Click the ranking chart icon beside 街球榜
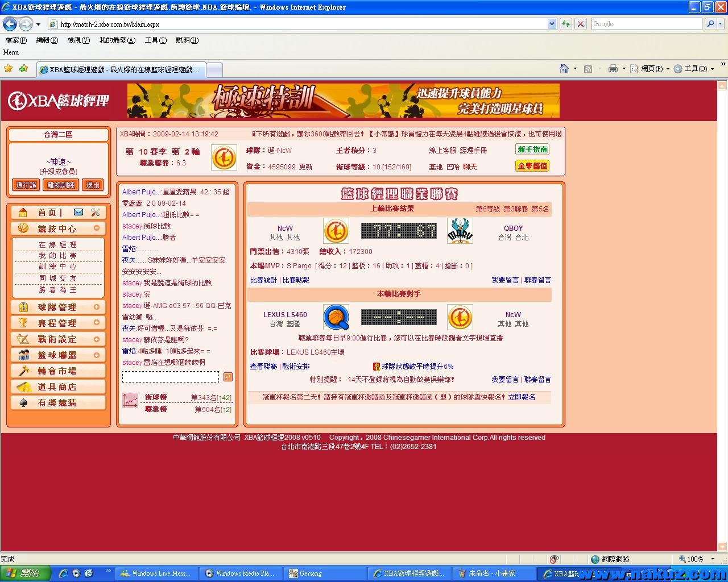728x582 pixels. coord(130,400)
